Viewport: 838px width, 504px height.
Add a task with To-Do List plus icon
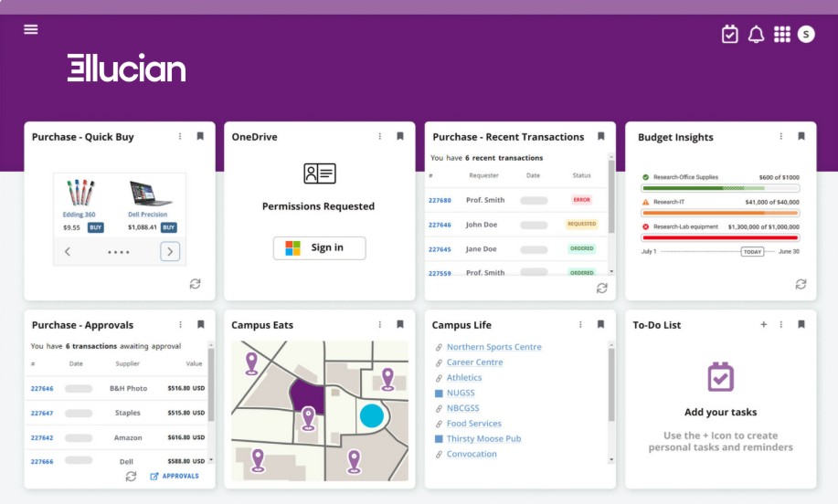(763, 324)
